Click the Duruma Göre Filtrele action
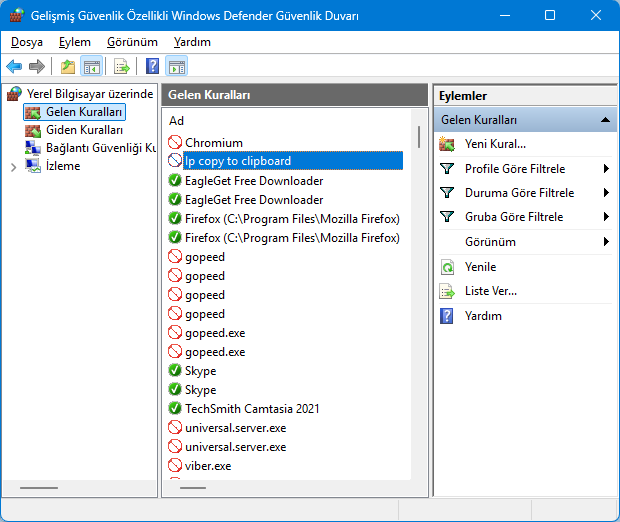The height and width of the screenshot is (522, 620). tap(520, 193)
